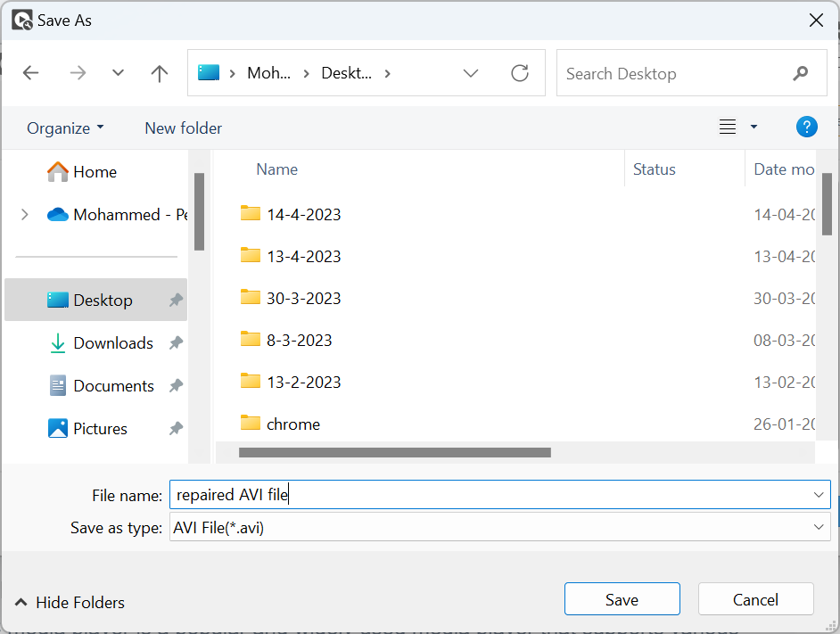This screenshot has width=840, height=634.
Task: Open the Organize menu
Action: (x=65, y=128)
